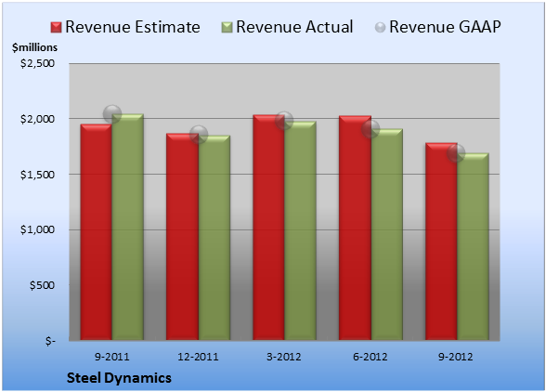The height and width of the screenshot is (392, 546).
Task: Select the red estimate bar for 6-2012
Action: tap(355, 228)
